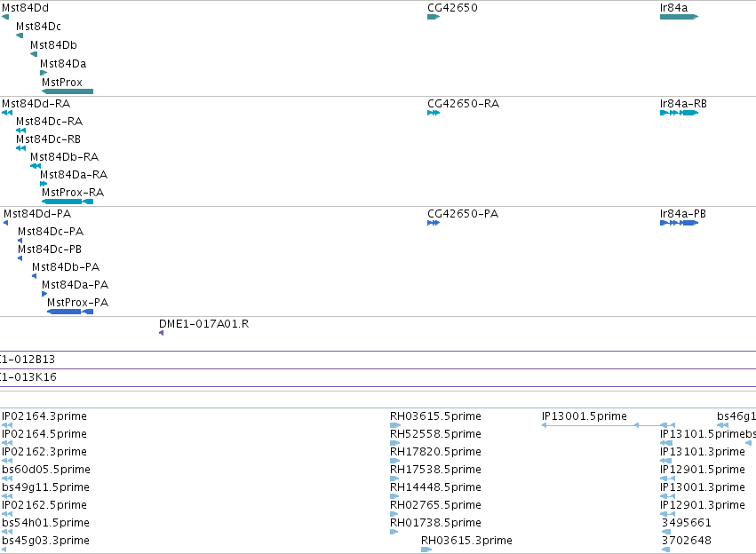Click the Ir84a-PB protein glyph
756x554 pixels.
tap(679, 223)
